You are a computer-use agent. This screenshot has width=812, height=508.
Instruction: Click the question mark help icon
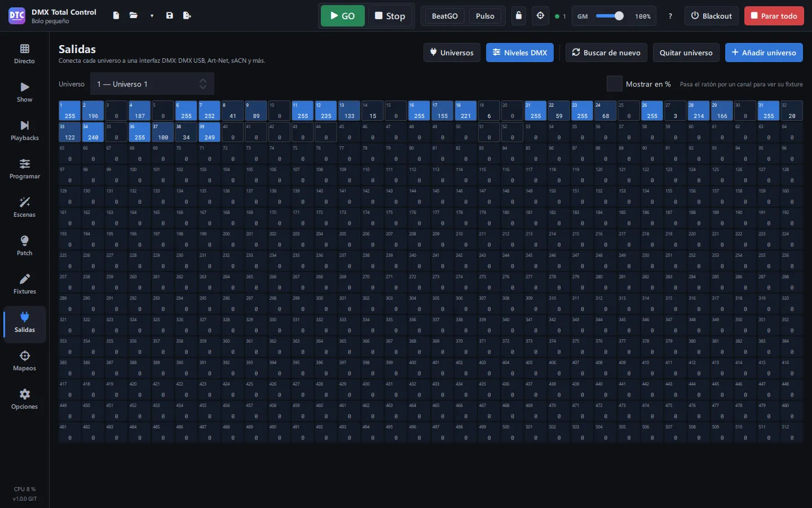670,16
